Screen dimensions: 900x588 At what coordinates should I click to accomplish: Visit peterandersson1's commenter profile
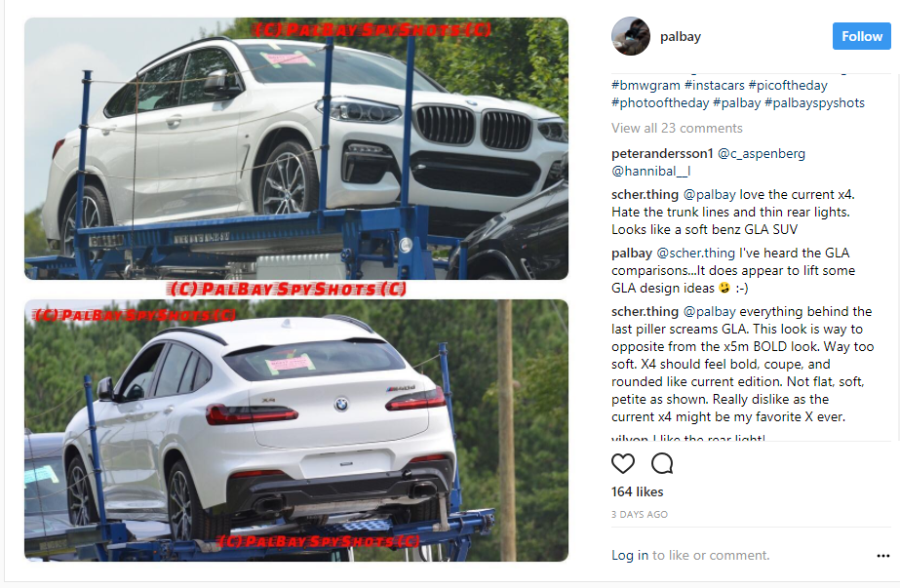(x=662, y=154)
